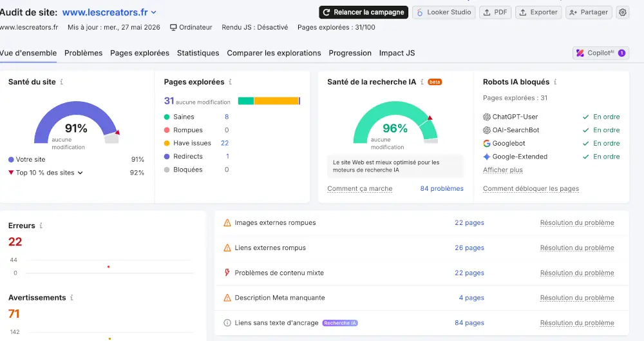This screenshot has width=644, height=341.
Task: Click the ChatGPT-User robot icon
Action: (x=487, y=117)
